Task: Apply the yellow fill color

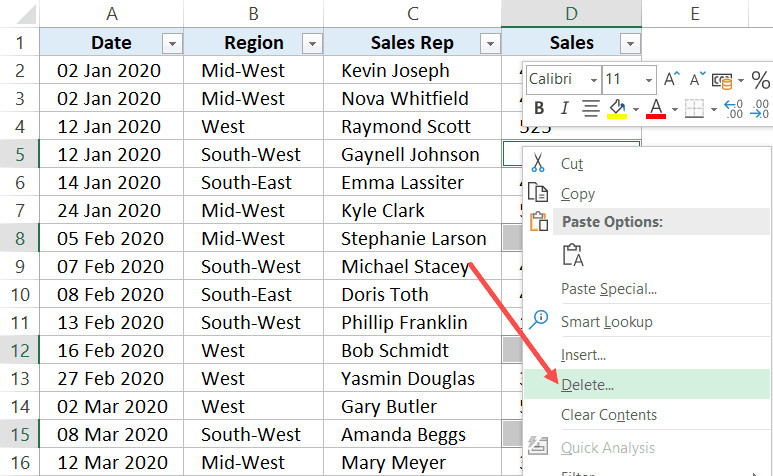Action: 618,108
